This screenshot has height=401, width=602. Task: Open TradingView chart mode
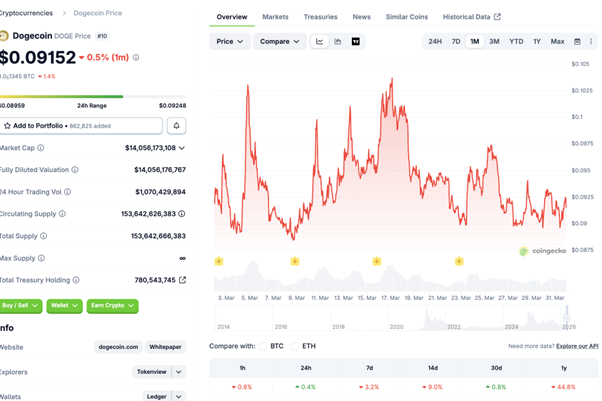pos(356,41)
